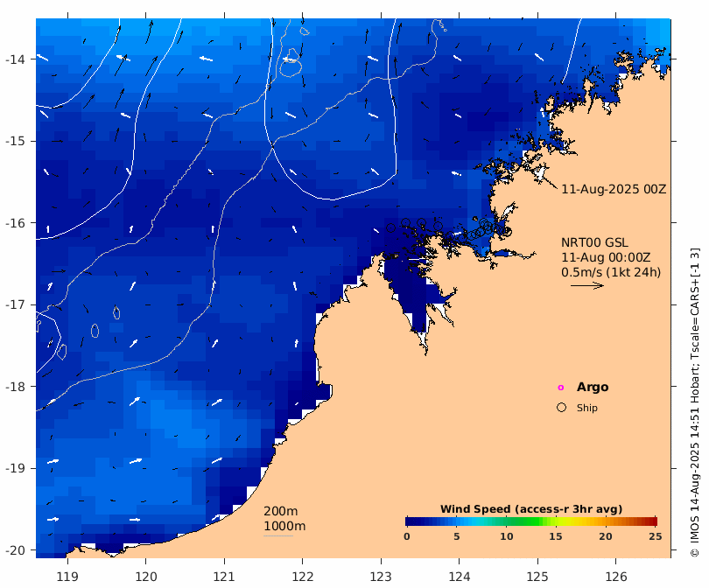Click the Argo legend label
This screenshot has height=588, width=709.
(593, 387)
